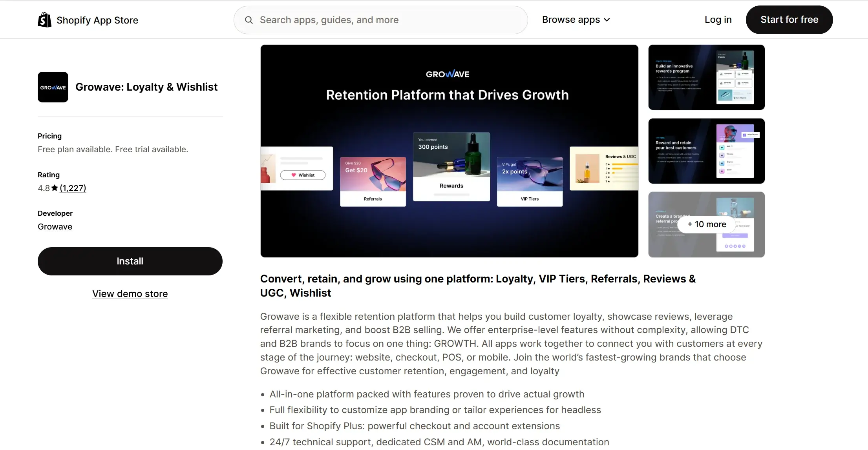Open the 'Reward and retain' screenshot thumbnail
This screenshot has height=450, width=868.
tap(706, 151)
